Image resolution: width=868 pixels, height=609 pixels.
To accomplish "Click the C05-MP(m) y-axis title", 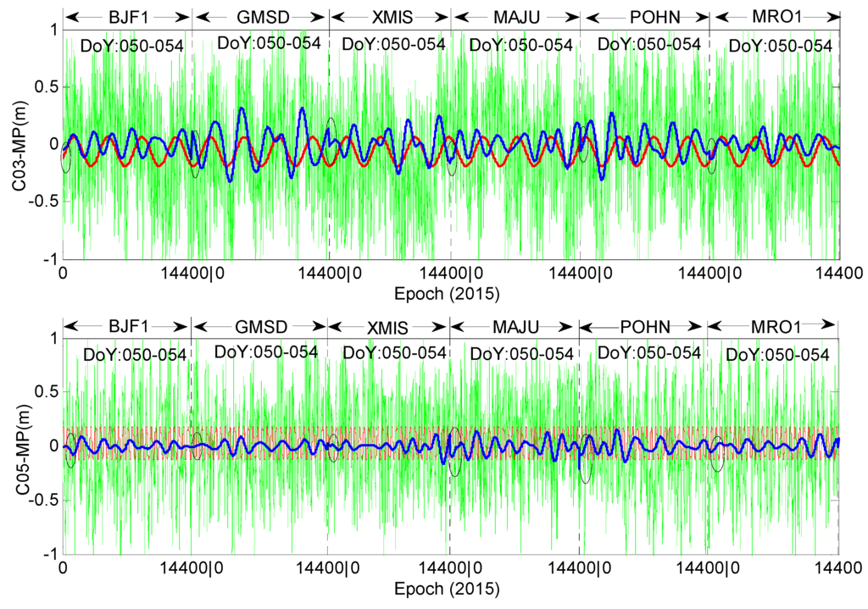I will (x=18, y=446).
